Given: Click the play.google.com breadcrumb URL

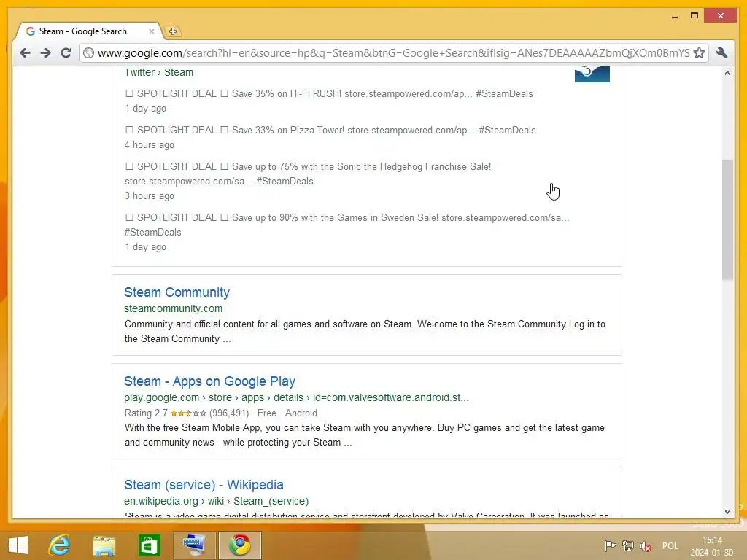Looking at the screenshot, I should point(296,397).
